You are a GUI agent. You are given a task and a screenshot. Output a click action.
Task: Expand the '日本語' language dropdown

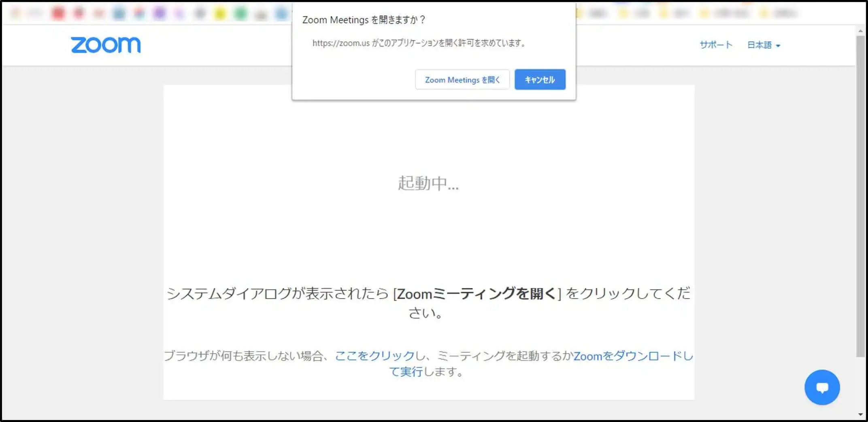(x=764, y=45)
